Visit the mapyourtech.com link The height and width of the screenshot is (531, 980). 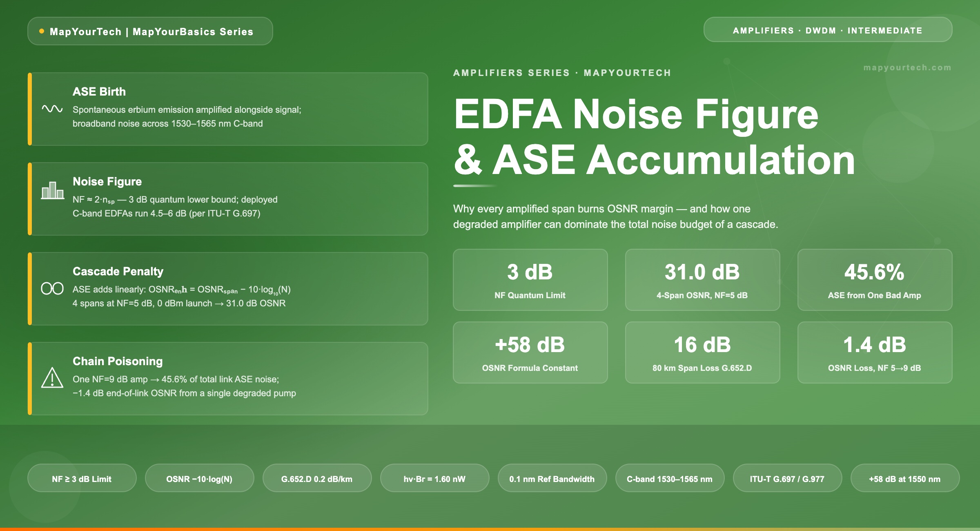907,67
